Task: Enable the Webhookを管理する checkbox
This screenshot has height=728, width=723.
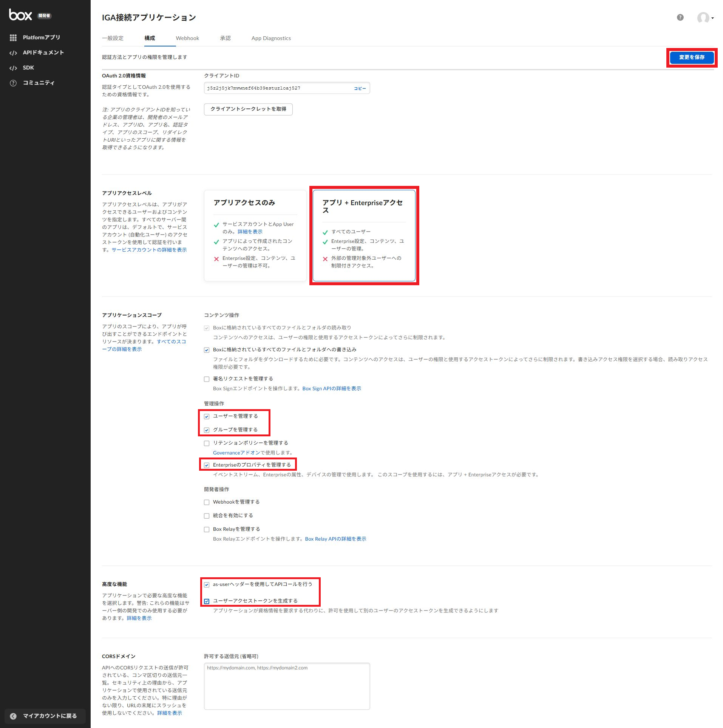Action: click(x=207, y=502)
